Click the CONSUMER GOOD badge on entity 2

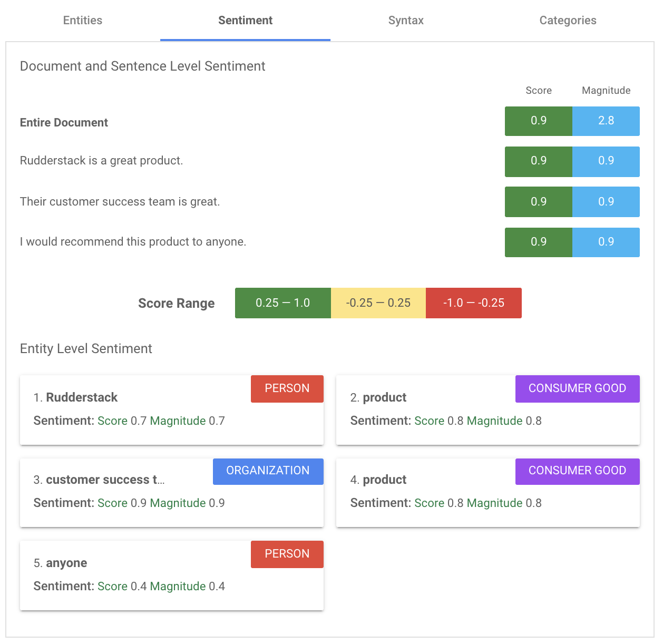[x=577, y=388]
